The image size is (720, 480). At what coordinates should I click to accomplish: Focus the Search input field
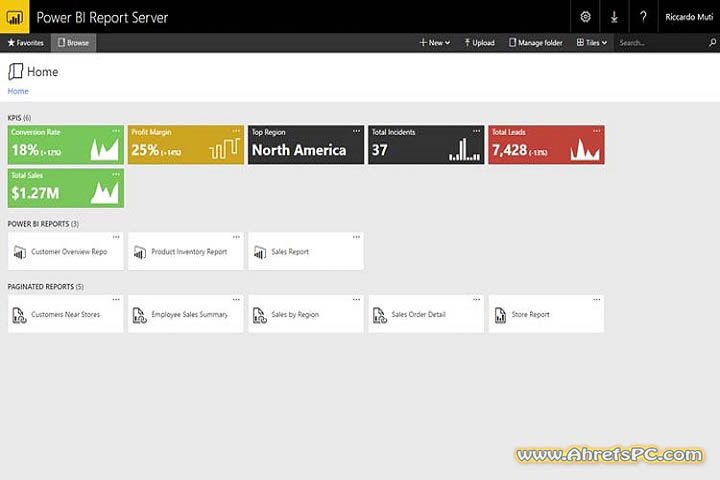coord(659,43)
